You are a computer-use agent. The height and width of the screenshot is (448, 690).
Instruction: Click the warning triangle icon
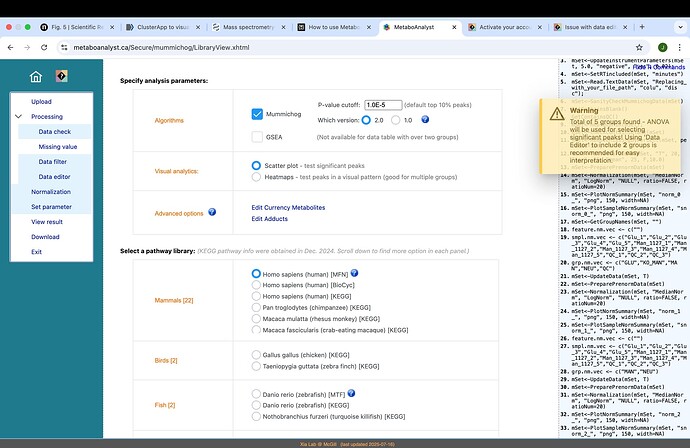pyautogui.click(x=557, y=114)
